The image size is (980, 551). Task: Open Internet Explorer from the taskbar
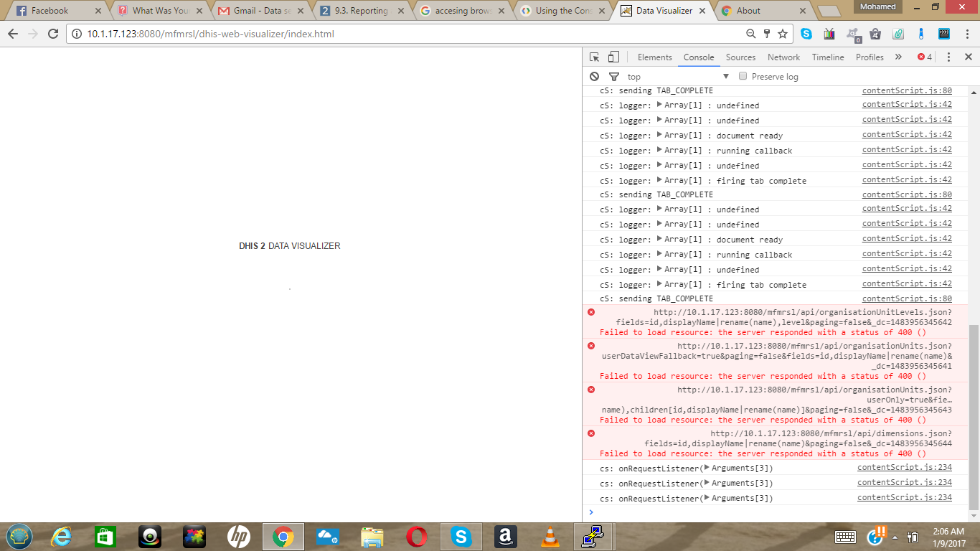coord(61,536)
